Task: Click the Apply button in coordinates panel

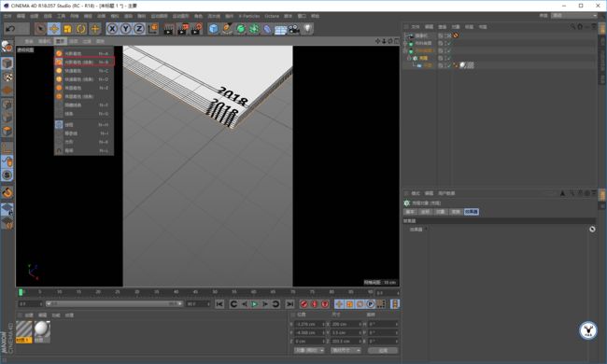Action: tap(383, 350)
